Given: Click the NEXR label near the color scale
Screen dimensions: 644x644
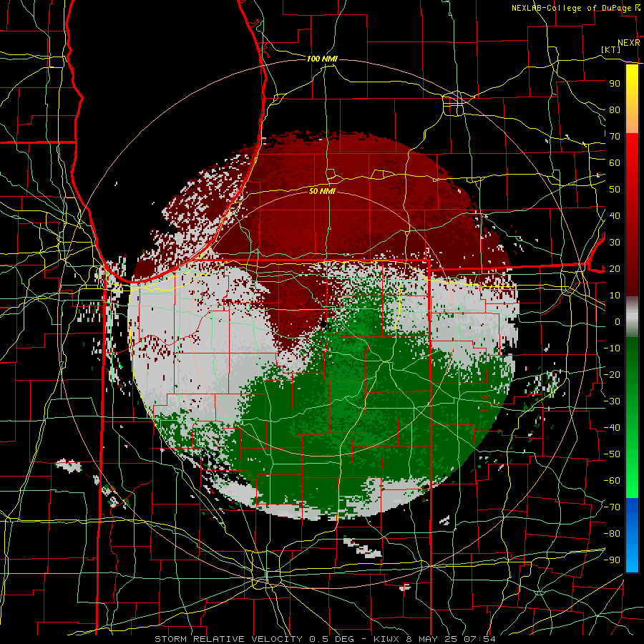Looking at the screenshot, I should 629,43.
